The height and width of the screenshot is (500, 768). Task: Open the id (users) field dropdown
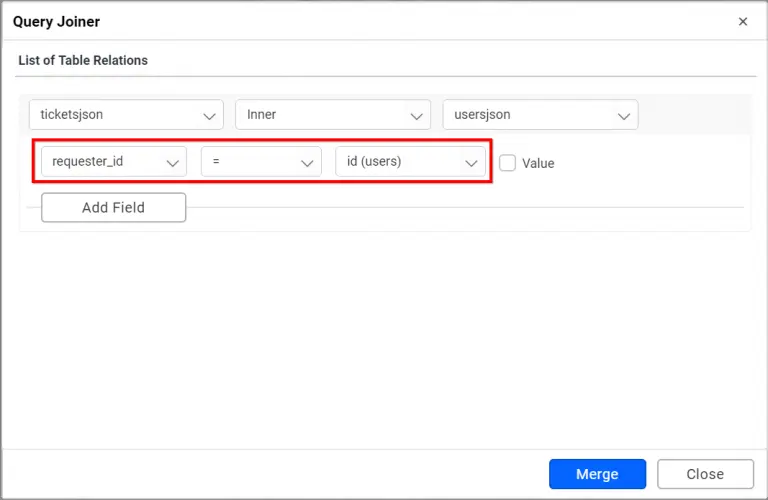(x=410, y=161)
